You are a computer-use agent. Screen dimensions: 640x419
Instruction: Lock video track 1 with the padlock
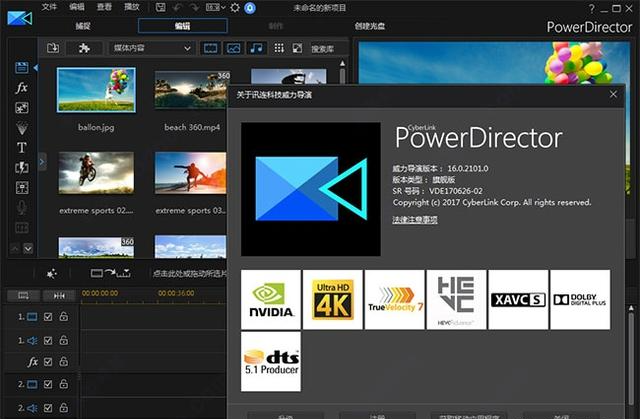coord(64,316)
